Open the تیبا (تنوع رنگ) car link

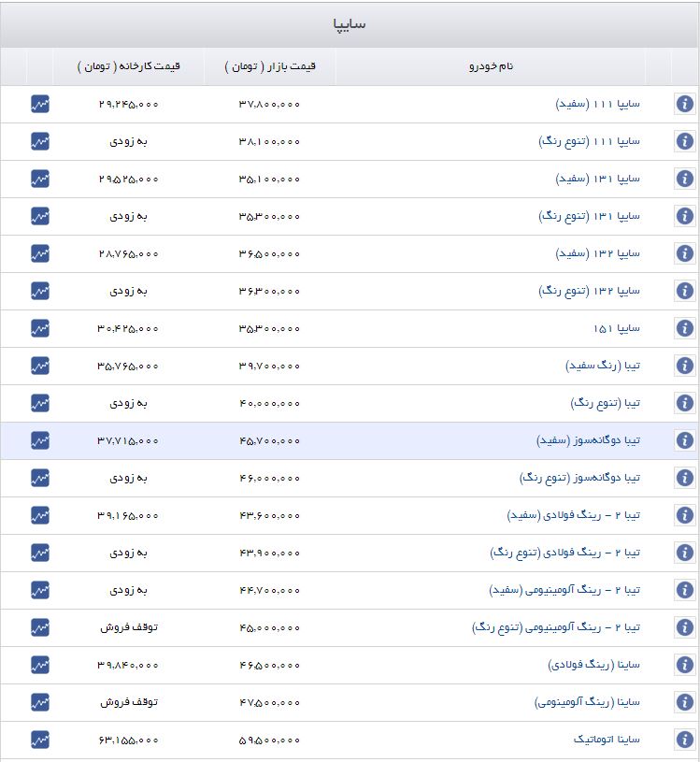(606, 403)
